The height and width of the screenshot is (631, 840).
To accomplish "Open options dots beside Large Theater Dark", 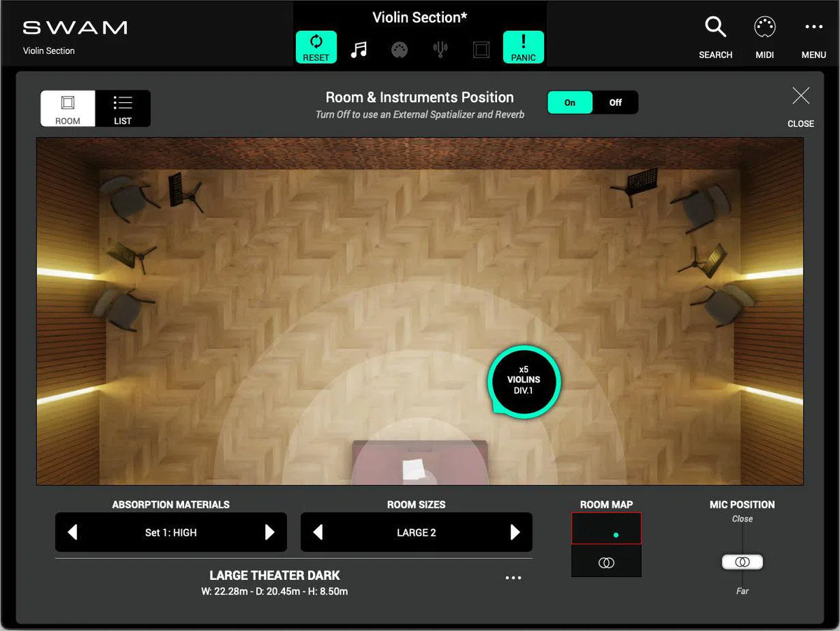I will pos(513,578).
